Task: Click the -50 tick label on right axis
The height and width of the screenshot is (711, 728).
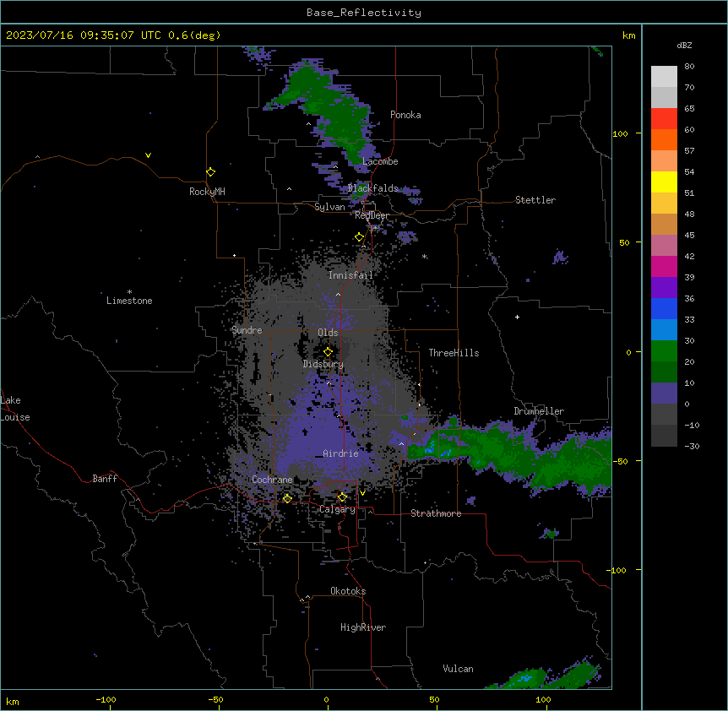Action: [620, 461]
